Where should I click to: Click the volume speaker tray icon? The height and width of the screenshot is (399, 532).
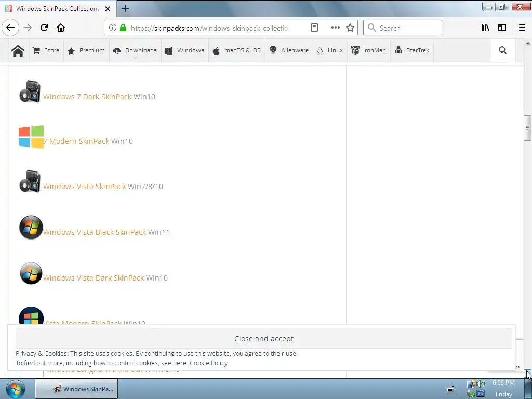coord(481,384)
